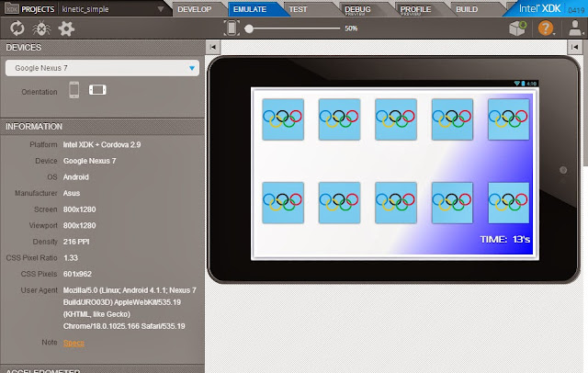The height and width of the screenshot is (373, 588).
Task: Click the reload emulator icon
Action: (x=17, y=28)
